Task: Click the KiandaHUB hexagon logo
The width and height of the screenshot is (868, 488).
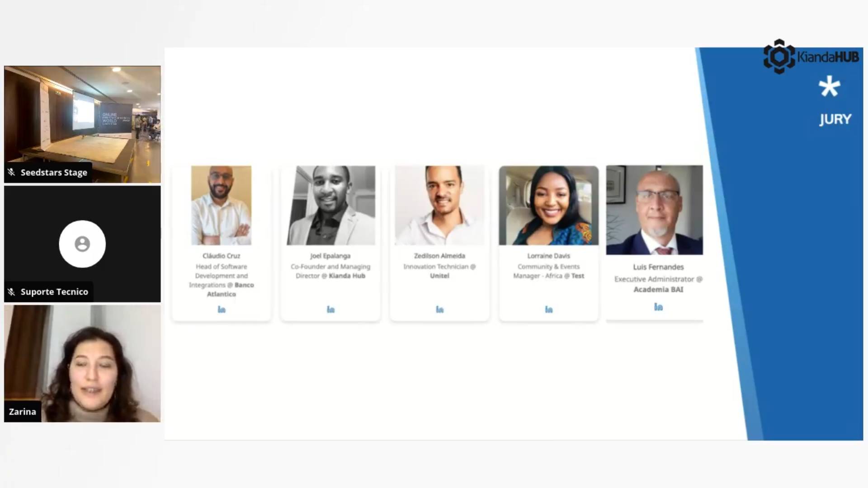Action: 779,56
